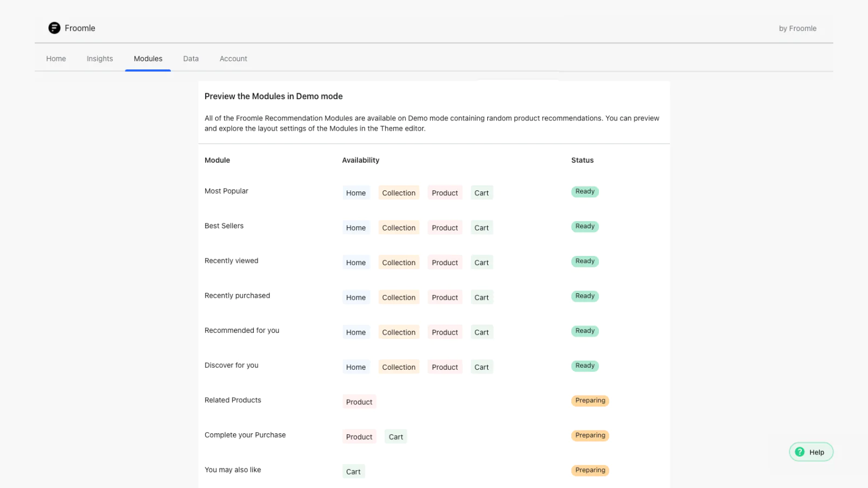Click Home tag in Discover for you row

coord(356,367)
